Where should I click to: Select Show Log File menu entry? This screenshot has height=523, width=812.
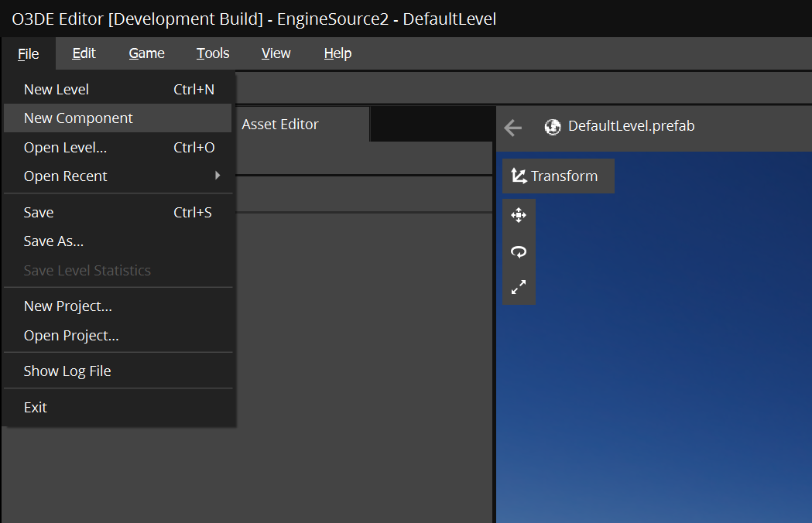coord(118,371)
